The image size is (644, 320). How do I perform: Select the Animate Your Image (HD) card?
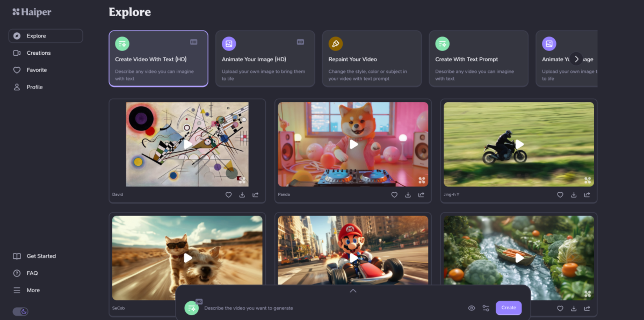265,59
